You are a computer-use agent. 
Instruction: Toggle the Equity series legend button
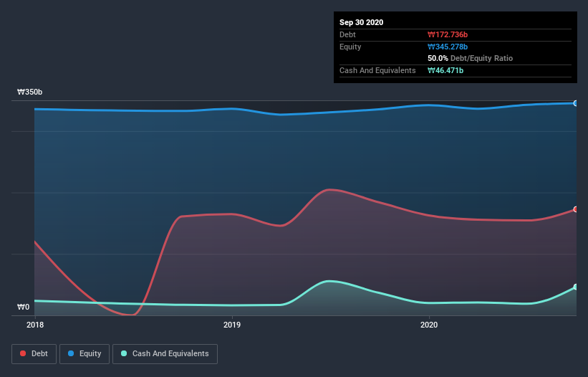(x=85, y=354)
